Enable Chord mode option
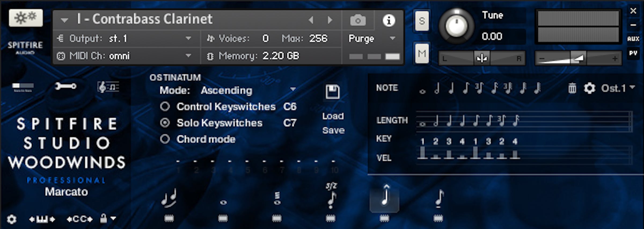This screenshot has height=229, width=644. coord(165,139)
